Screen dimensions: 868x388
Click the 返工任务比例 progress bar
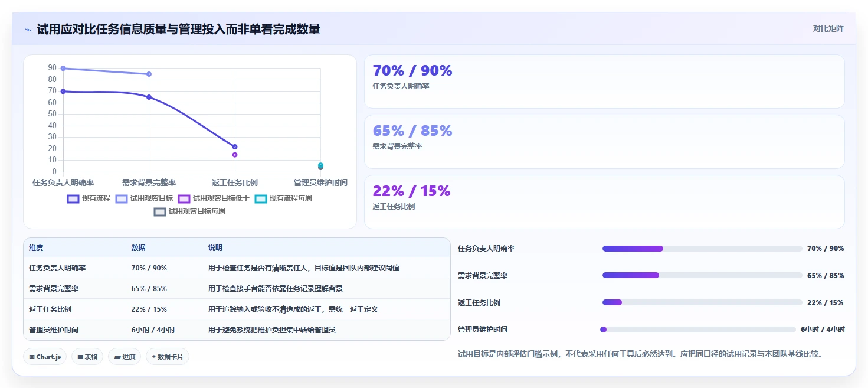702,302
